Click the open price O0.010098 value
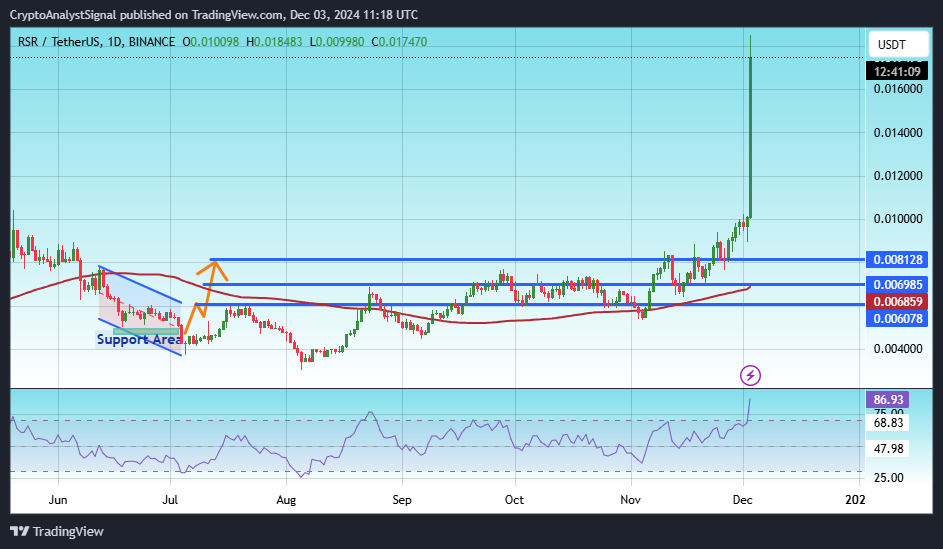 (210, 41)
